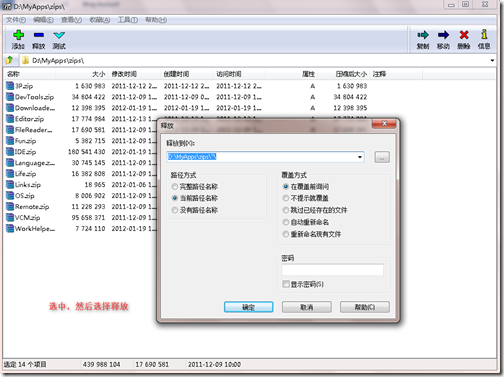Click the Test (测试) checkmark toolbar icon
Viewport: 504px width, 377px height.
click(x=59, y=35)
